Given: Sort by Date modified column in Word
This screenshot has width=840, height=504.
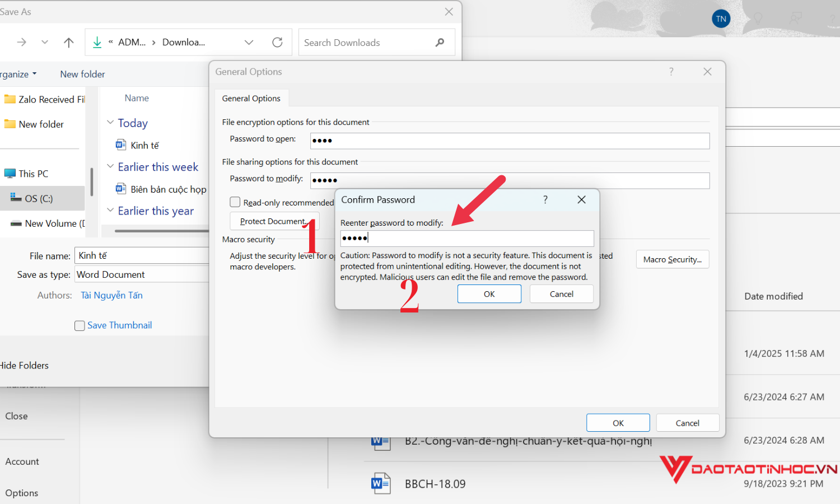Looking at the screenshot, I should (x=773, y=296).
